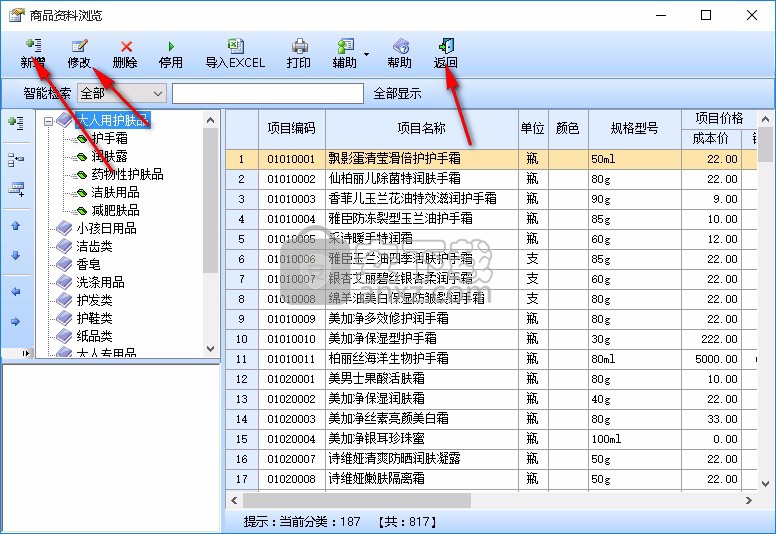Click the 全部显示 button

(397, 93)
